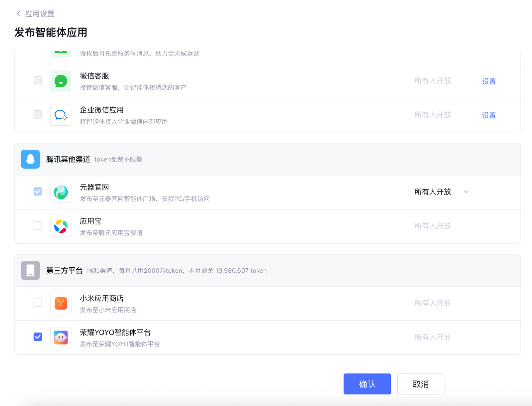
Task: Click the Honor YOYO platform icon
Action: pos(61,338)
